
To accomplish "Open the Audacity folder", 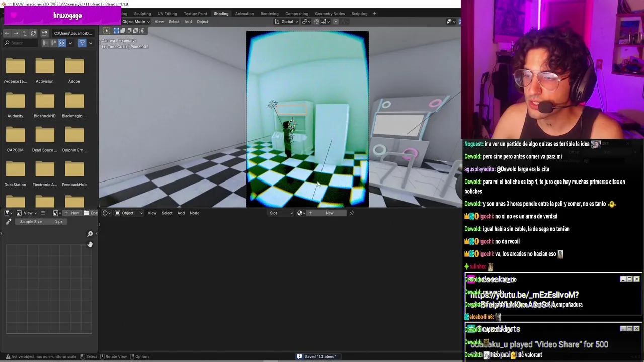I will [15, 105].
